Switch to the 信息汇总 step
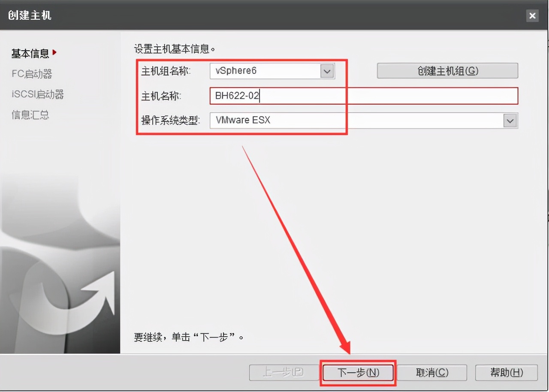549x392 pixels. click(x=30, y=115)
